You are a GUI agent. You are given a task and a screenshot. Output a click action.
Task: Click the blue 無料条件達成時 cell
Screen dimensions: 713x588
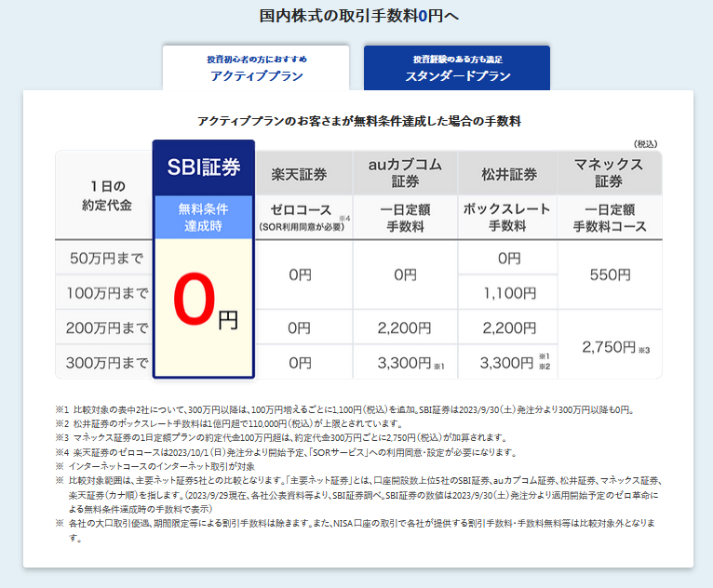(203, 217)
